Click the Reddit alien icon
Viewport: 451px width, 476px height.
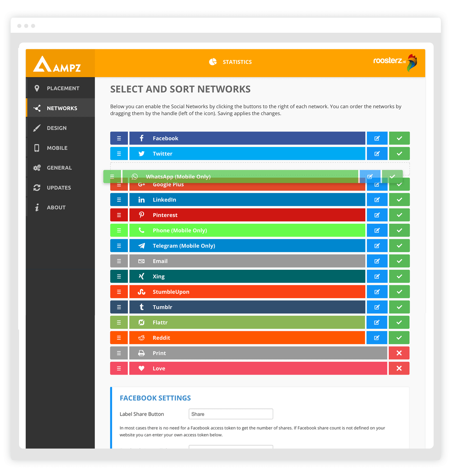point(141,338)
